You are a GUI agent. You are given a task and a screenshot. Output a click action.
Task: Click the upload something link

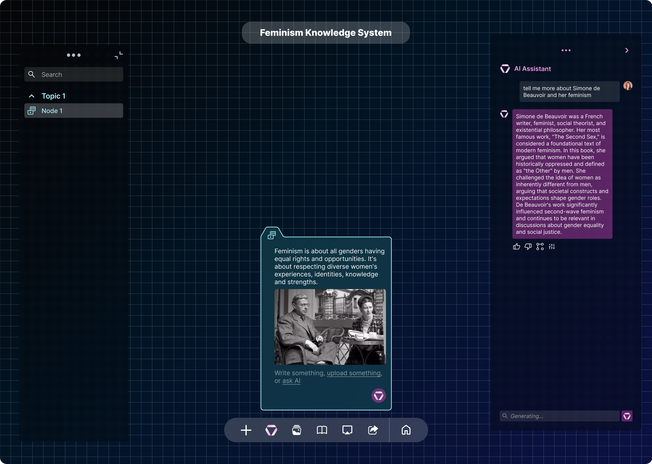coord(353,373)
